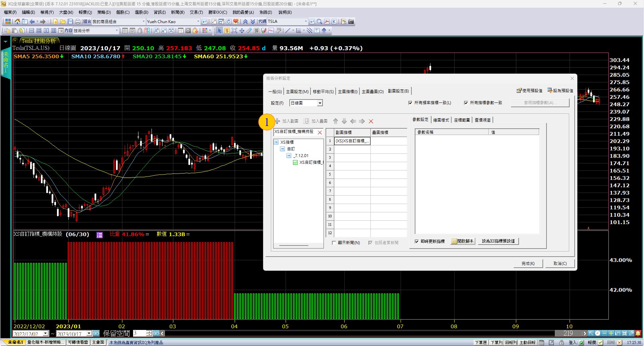Switch to the 移動平均 tab
The width and height of the screenshot is (644, 346).
point(323,91)
